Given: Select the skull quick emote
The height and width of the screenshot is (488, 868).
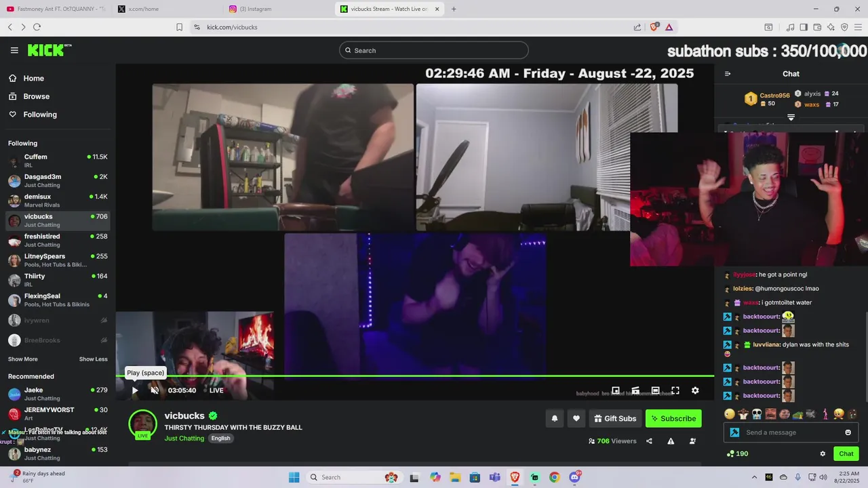Looking at the screenshot, I should [x=757, y=414].
